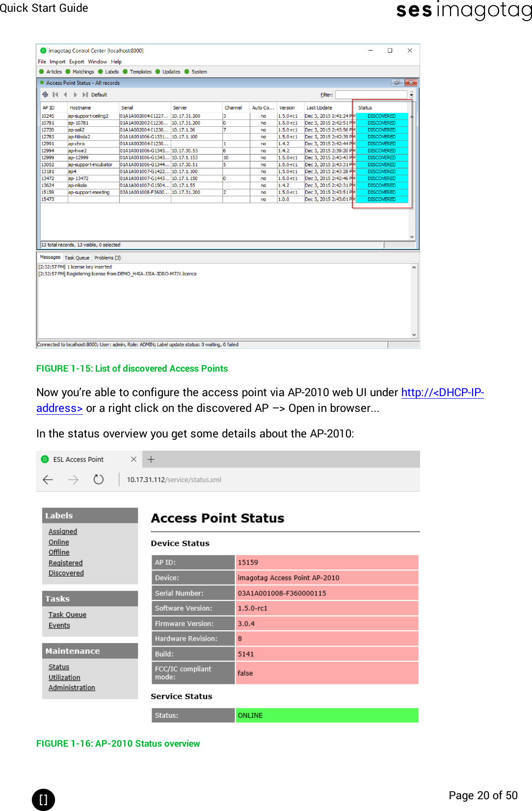
Task: Open the Window menu
Action: 97,62
